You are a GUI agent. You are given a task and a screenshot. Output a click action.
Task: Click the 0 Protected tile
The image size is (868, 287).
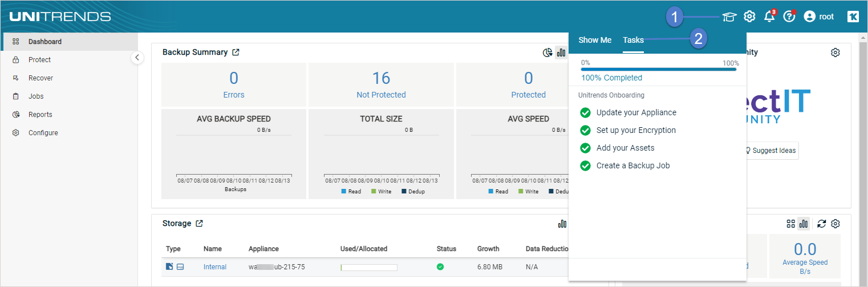529,84
